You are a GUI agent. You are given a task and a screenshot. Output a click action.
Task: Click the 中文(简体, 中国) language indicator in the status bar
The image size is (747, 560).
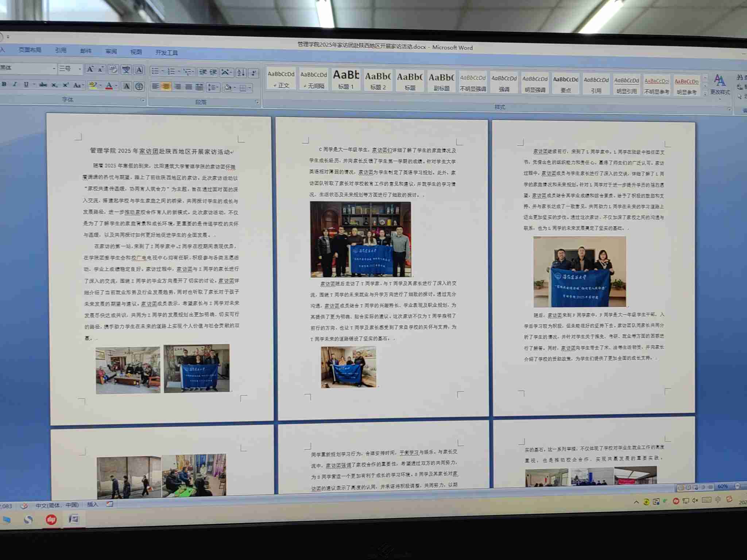click(57, 505)
